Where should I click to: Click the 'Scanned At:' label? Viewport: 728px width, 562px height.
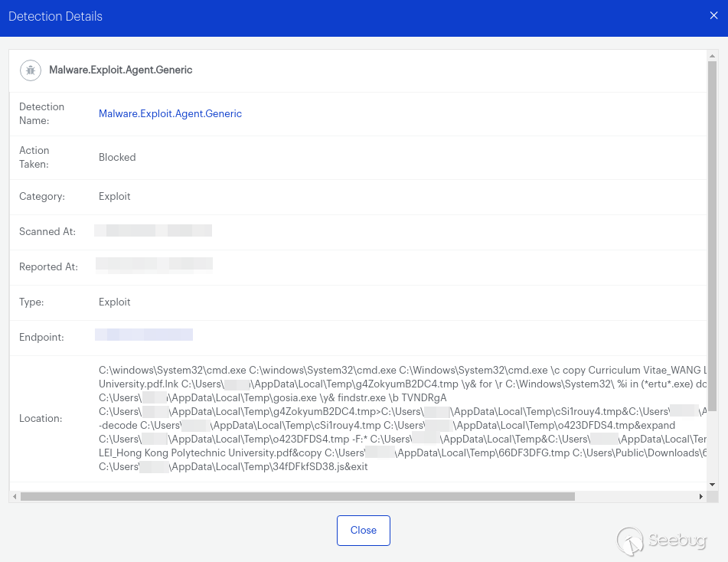tap(47, 232)
